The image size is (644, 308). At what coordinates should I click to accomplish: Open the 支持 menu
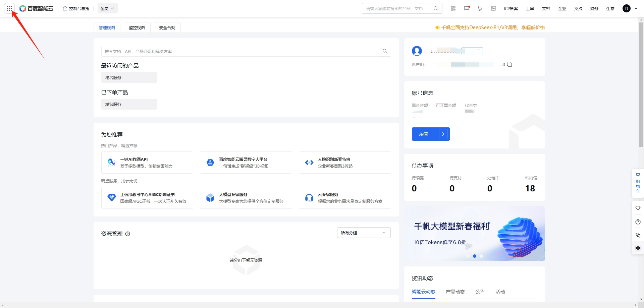(x=578, y=8)
